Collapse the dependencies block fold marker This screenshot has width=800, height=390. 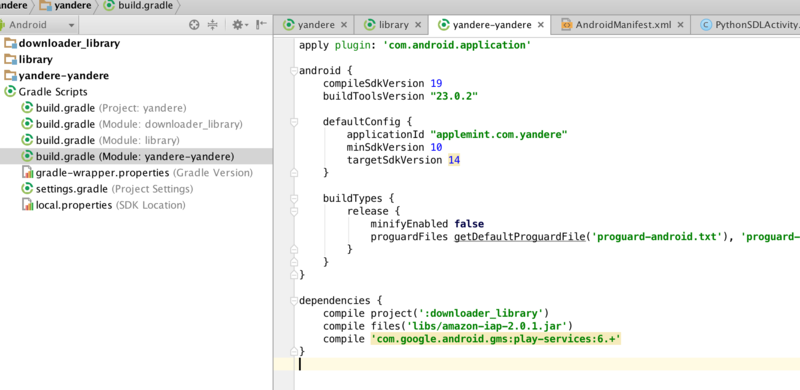(293, 301)
